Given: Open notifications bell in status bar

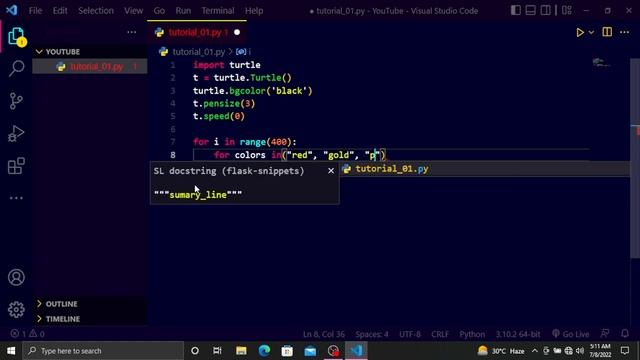Looking at the screenshot, I should tap(625, 334).
